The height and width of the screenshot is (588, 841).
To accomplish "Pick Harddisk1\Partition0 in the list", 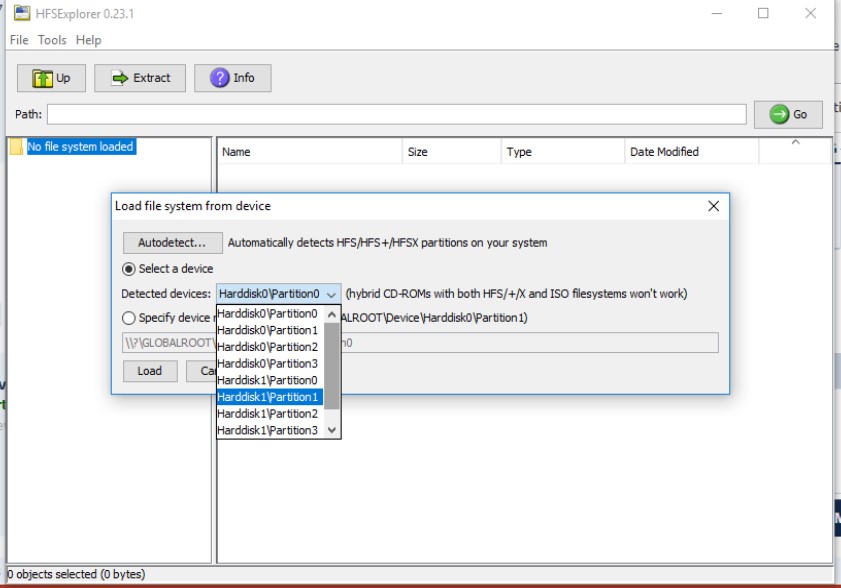I will [x=270, y=380].
